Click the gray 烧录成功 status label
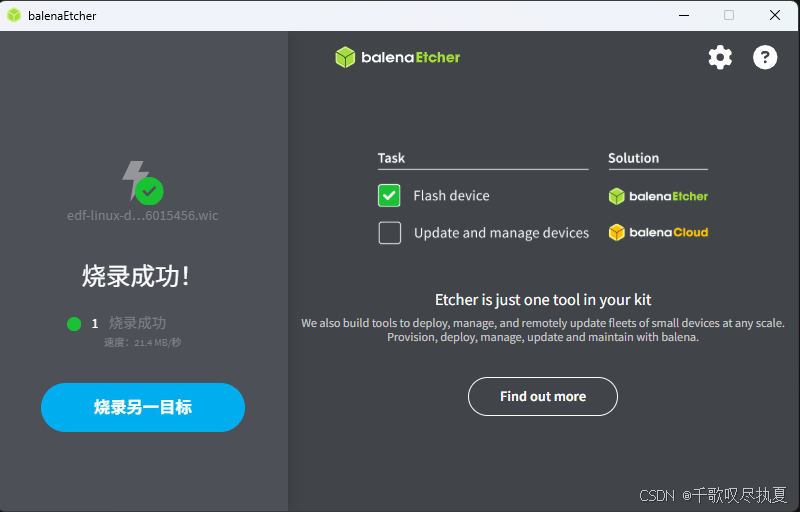The height and width of the screenshot is (512, 800). 137,323
